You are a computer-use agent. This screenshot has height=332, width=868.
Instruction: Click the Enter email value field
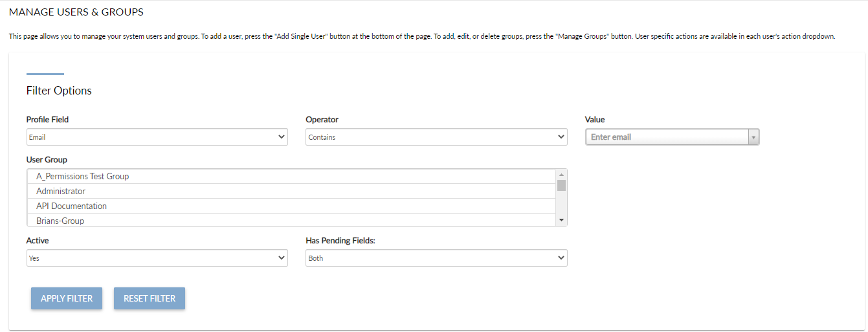click(667, 137)
